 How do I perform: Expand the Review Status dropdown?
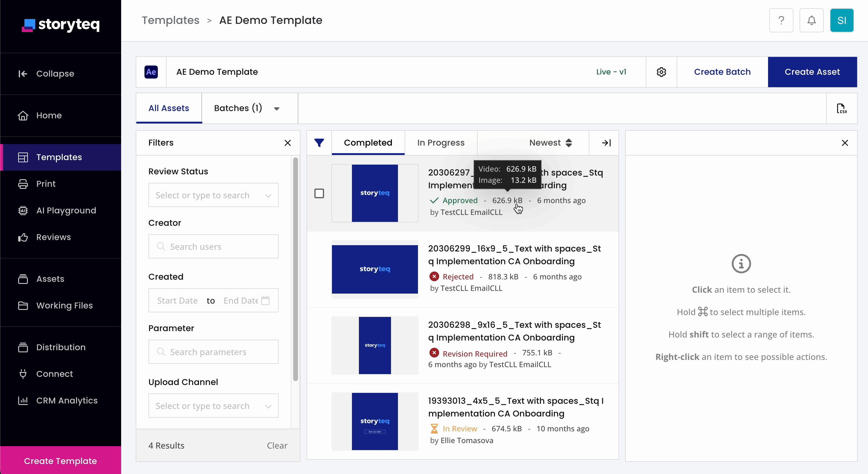[x=213, y=195]
